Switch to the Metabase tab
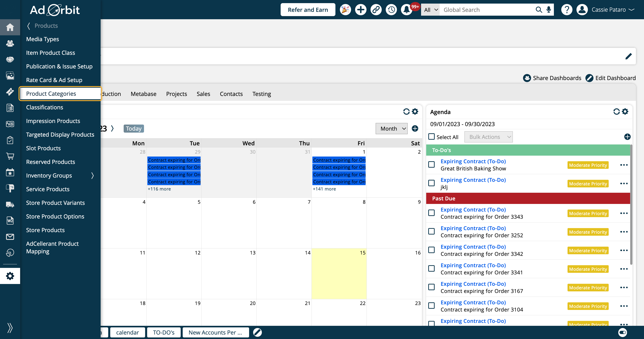This screenshot has width=644, height=339. (x=144, y=94)
